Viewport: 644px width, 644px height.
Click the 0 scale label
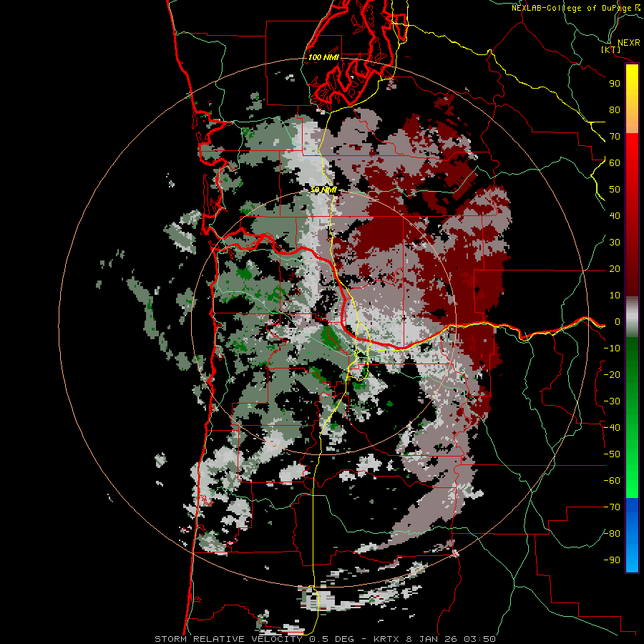[x=618, y=321]
